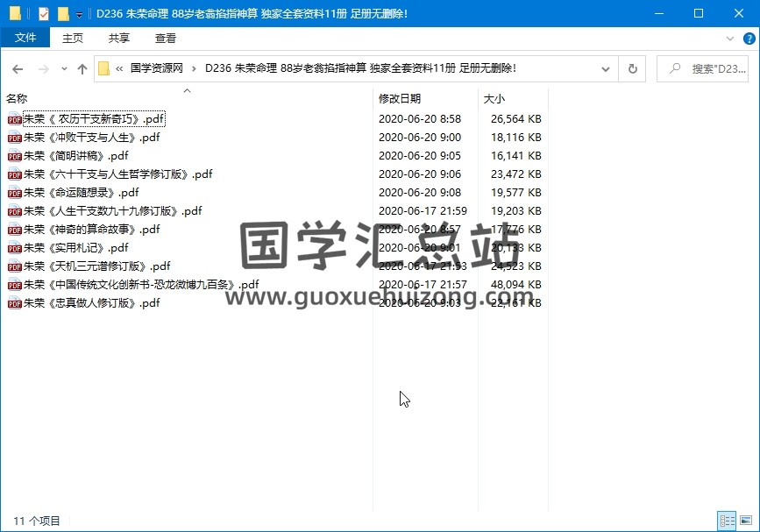The width and height of the screenshot is (760, 532).
Task: Switch to Details view layout
Action: pyautogui.click(x=726, y=520)
